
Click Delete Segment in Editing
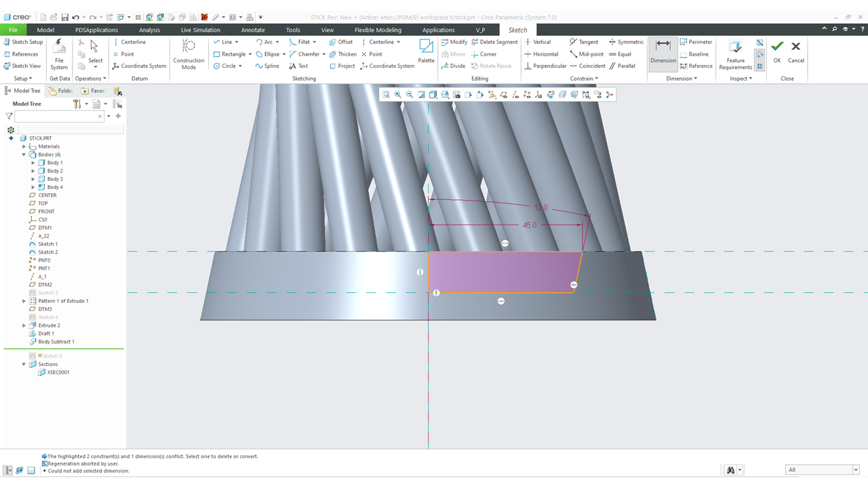[x=493, y=42]
